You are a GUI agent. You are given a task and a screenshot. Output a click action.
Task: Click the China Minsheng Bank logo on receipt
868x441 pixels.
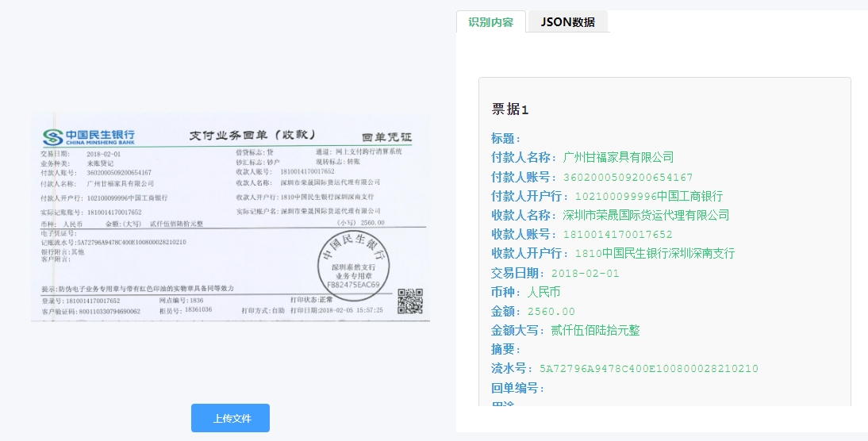89,136
